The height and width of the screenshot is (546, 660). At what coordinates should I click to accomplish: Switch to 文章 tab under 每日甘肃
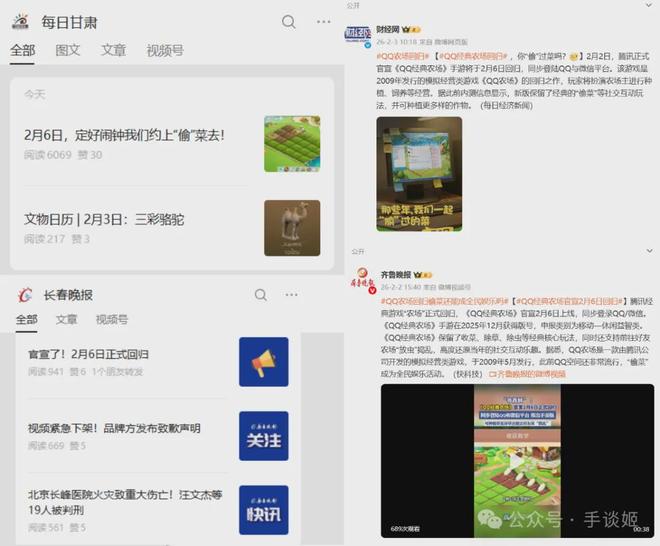point(113,51)
